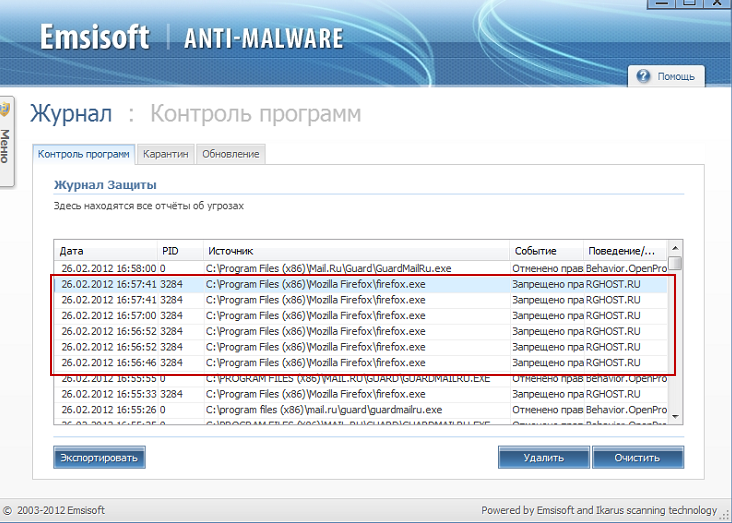Screen dimensions: 732x523
Task: Sort by the PID column header
Action: pyautogui.click(x=180, y=251)
